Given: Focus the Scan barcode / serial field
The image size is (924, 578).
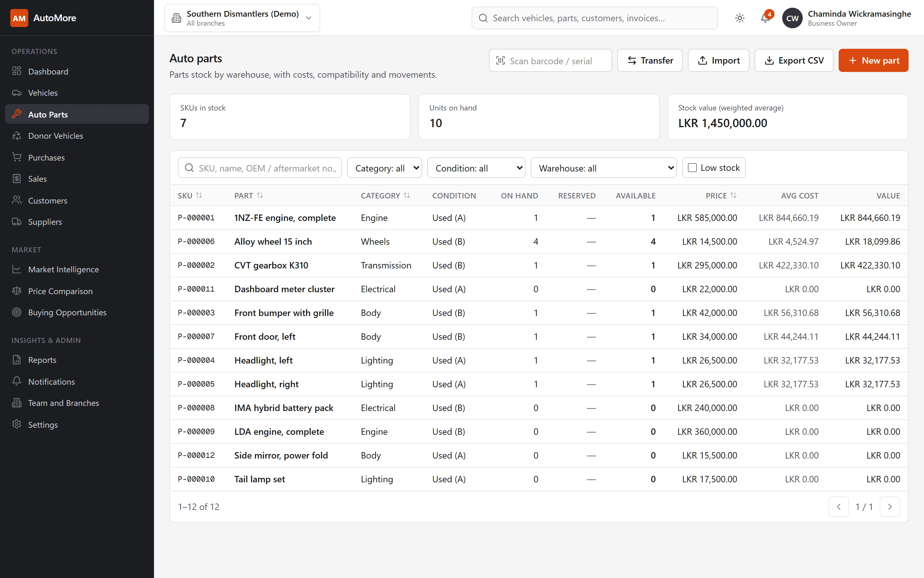Looking at the screenshot, I should [x=550, y=60].
